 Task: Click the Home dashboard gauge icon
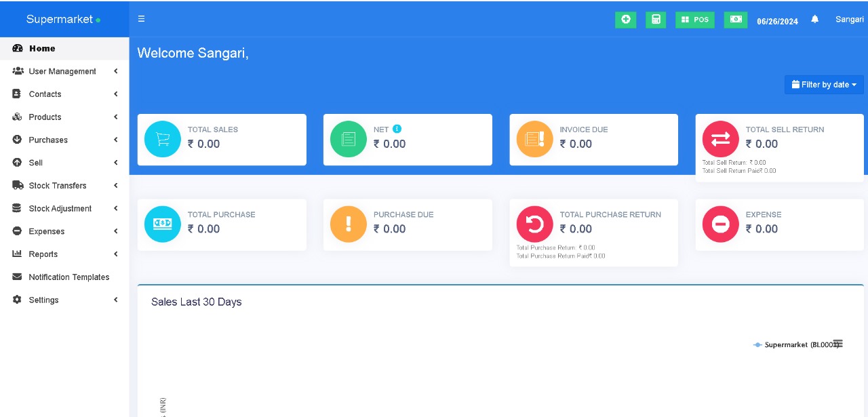18,48
